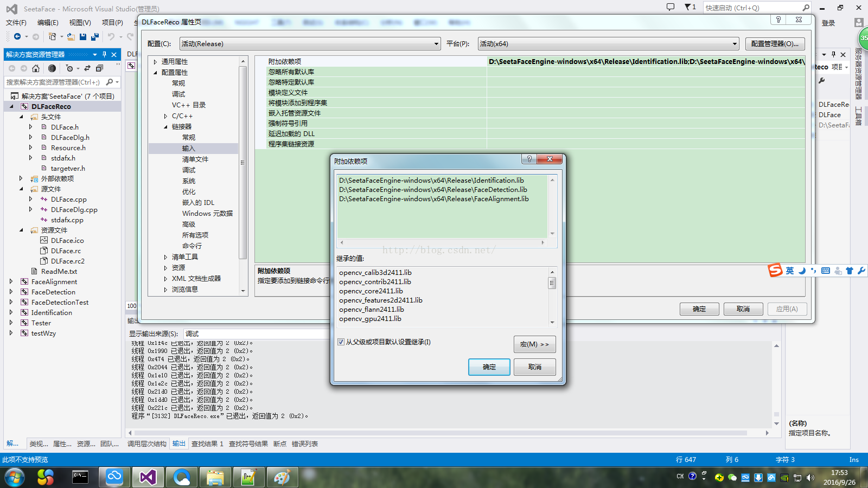Image resolution: width=868 pixels, height=488 pixels.
Task: Switch to the 错误列表 tab
Action: pyautogui.click(x=305, y=444)
